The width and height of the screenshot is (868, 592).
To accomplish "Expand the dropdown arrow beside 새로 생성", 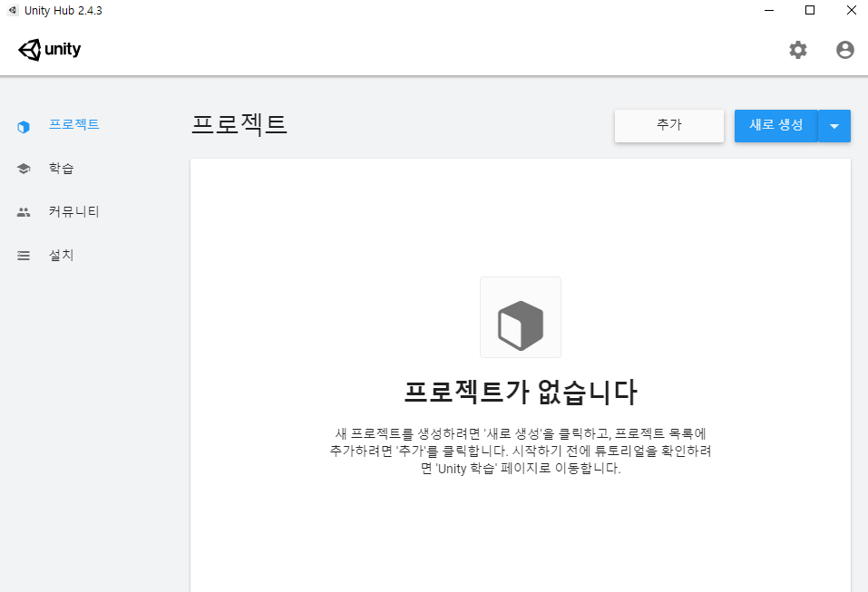I will 834,126.
